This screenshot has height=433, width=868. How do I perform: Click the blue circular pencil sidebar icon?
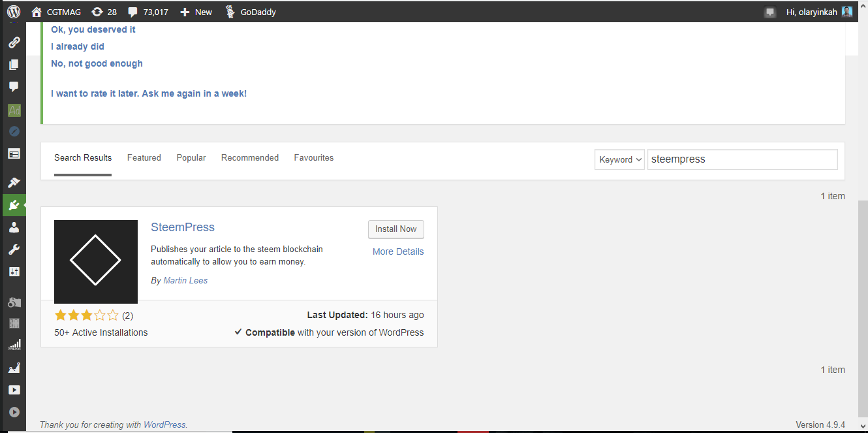[x=14, y=131]
